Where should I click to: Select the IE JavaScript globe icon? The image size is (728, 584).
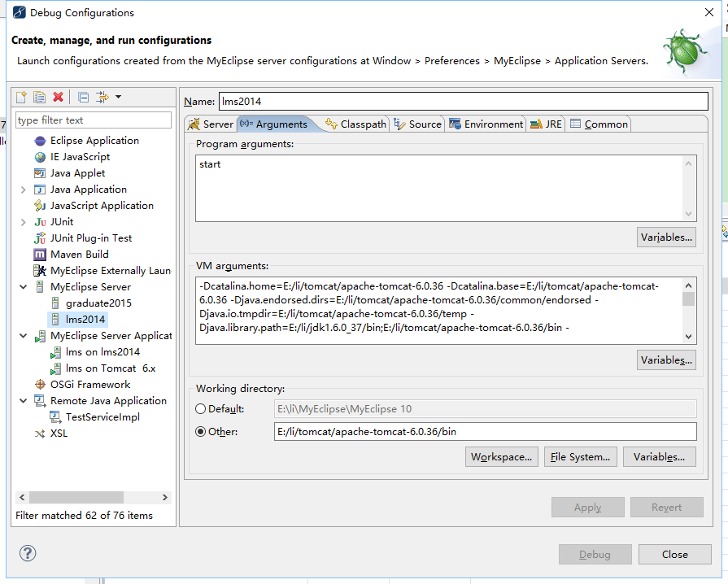pyautogui.click(x=41, y=157)
